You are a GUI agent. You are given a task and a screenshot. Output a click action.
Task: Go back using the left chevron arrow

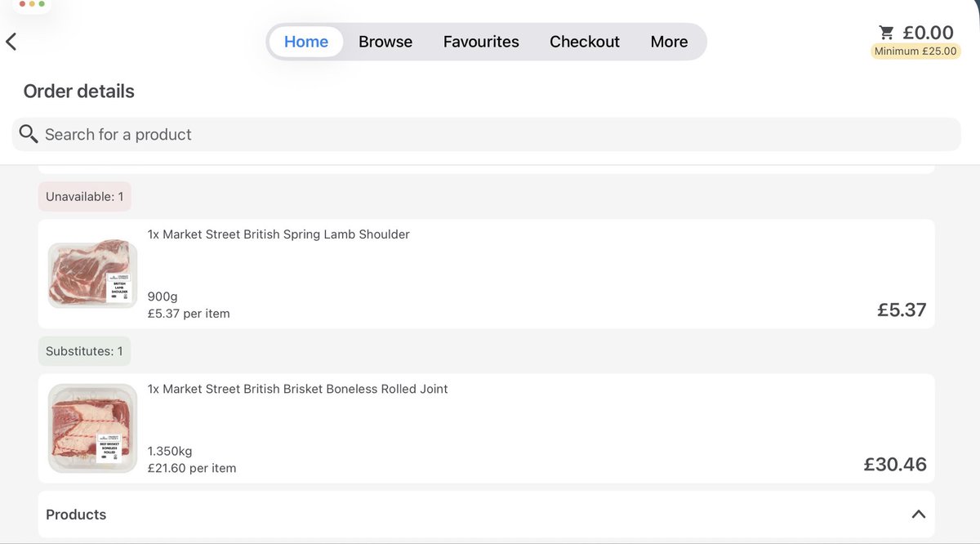[x=11, y=42]
